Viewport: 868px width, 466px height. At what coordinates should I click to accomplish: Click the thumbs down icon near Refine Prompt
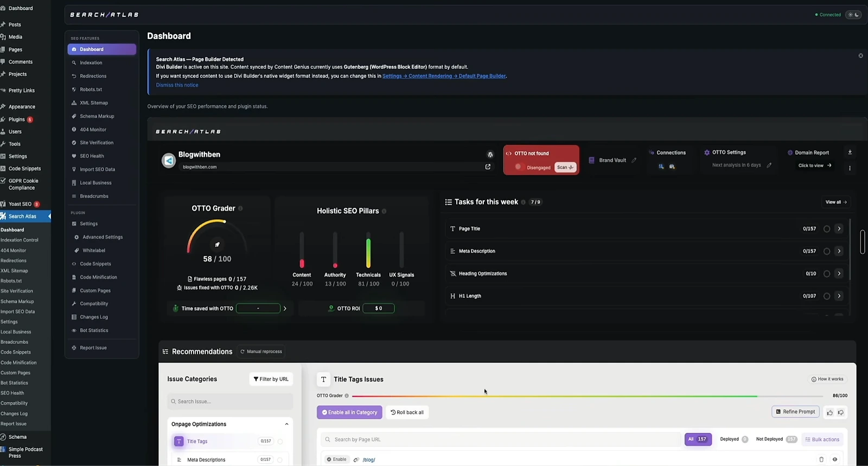coord(841,412)
